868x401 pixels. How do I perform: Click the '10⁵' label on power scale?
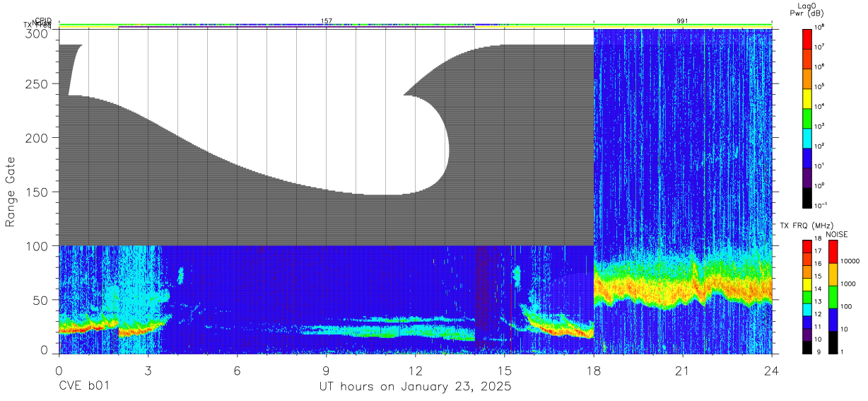(820, 86)
